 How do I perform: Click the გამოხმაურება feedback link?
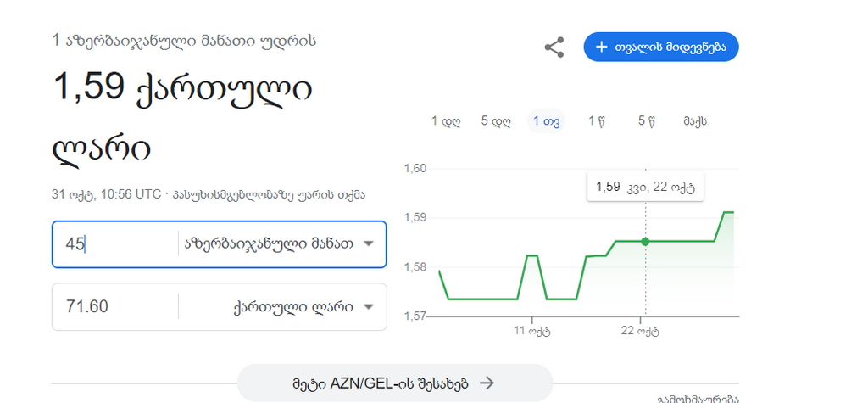pos(698,399)
